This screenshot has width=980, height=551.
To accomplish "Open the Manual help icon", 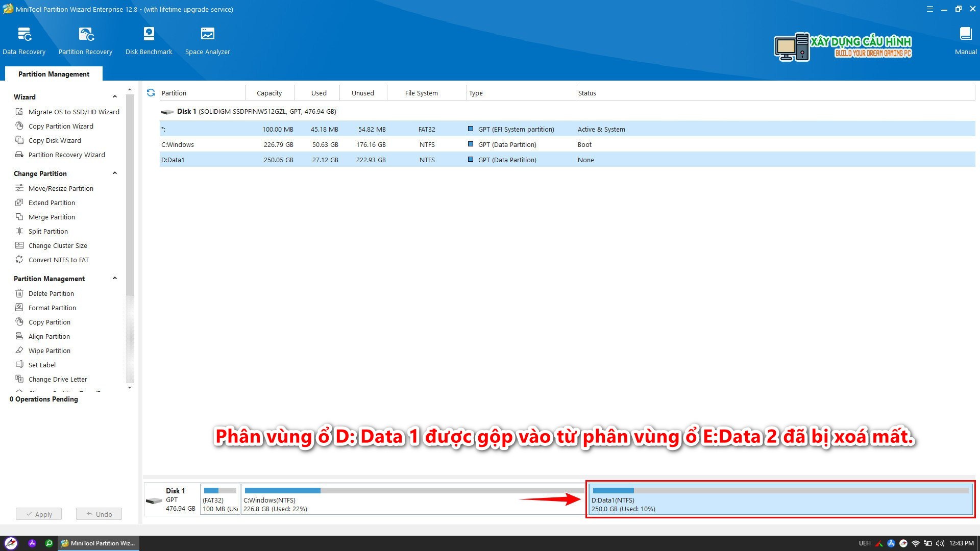I will coord(966,41).
